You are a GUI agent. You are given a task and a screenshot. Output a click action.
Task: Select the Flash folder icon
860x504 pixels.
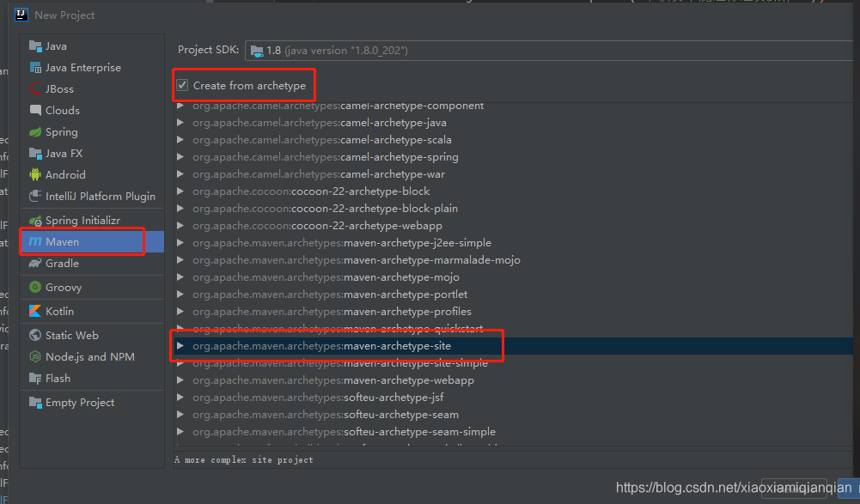coord(35,379)
